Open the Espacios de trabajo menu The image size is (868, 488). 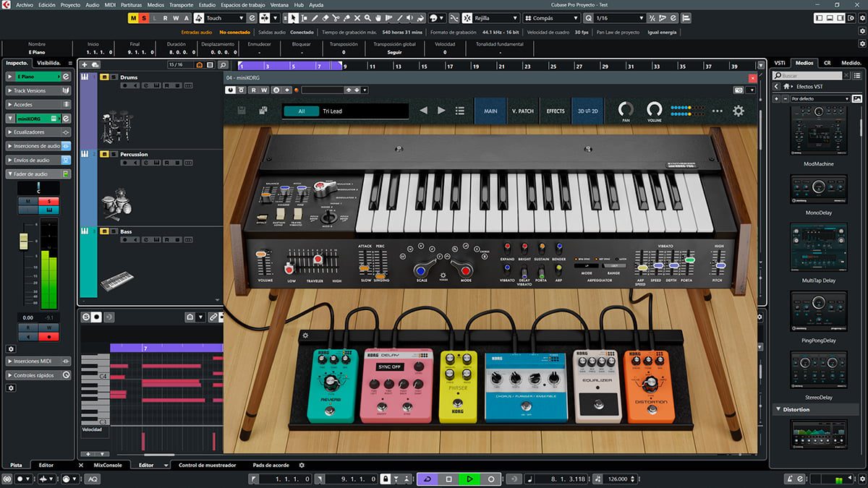click(x=242, y=4)
